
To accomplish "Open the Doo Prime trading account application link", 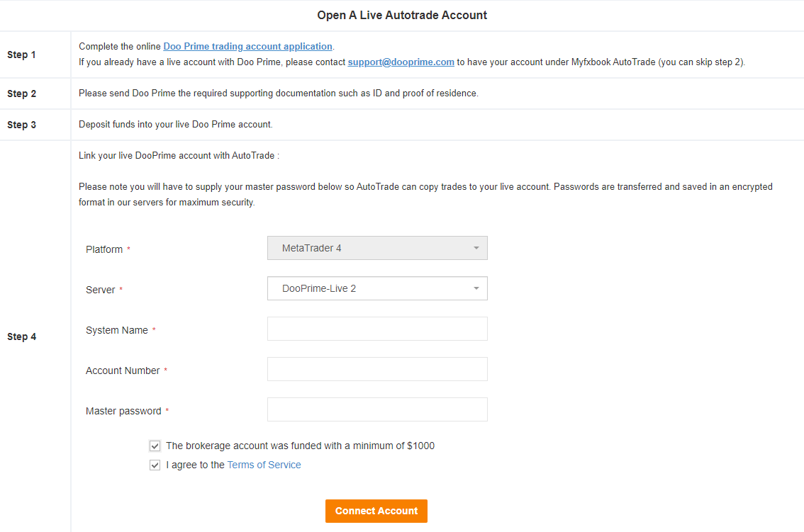I will (x=247, y=46).
